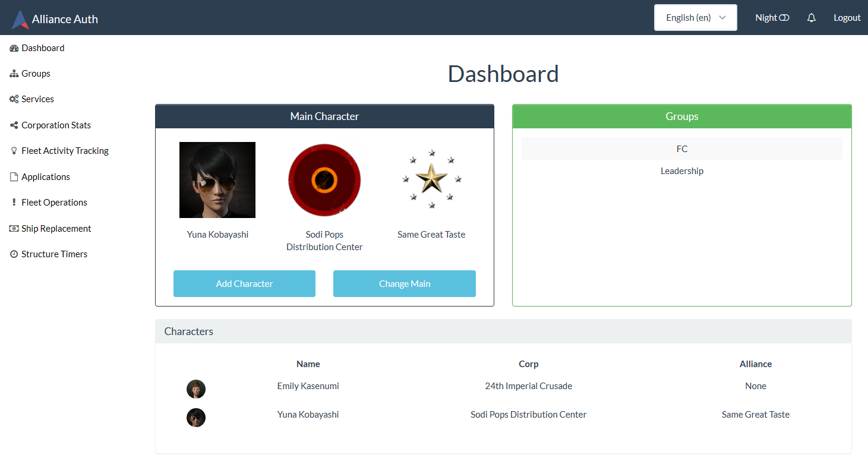868x461 pixels.
Task: Select Ship Replacement in sidebar
Action: tap(56, 228)
